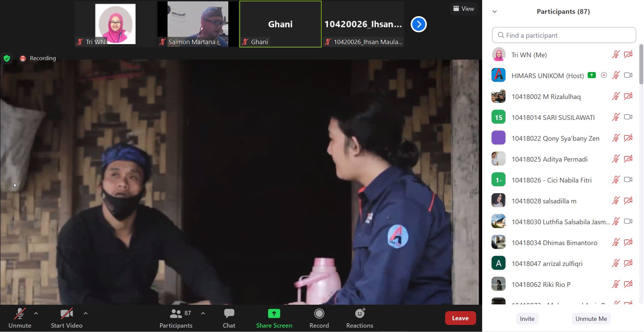Click HIMARS UNIKOM host avatar icon

(x=498, y=75)
